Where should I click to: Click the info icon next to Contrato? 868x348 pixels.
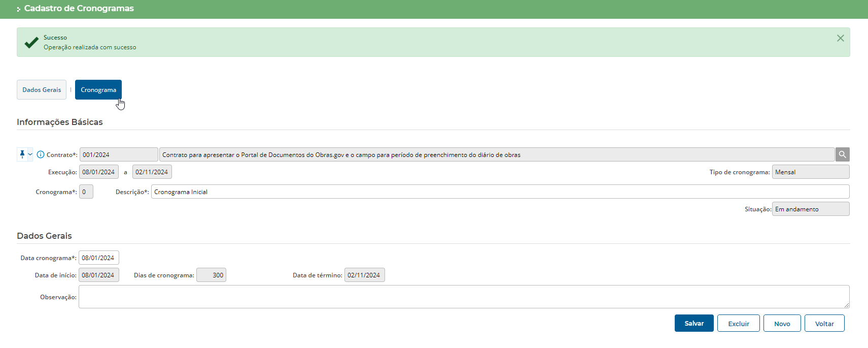[41, 154]
